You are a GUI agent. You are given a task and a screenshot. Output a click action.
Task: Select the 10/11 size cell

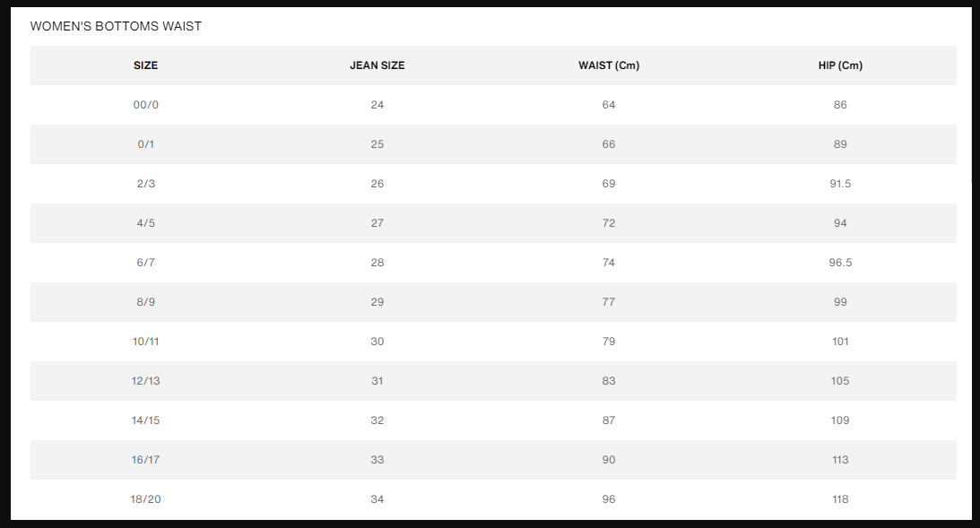click(145, 342)
